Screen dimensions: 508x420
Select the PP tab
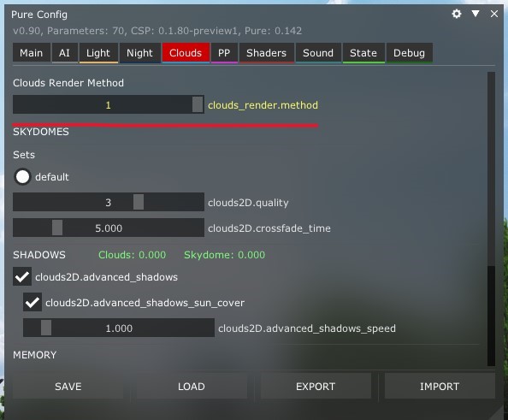tap(224, 53)
